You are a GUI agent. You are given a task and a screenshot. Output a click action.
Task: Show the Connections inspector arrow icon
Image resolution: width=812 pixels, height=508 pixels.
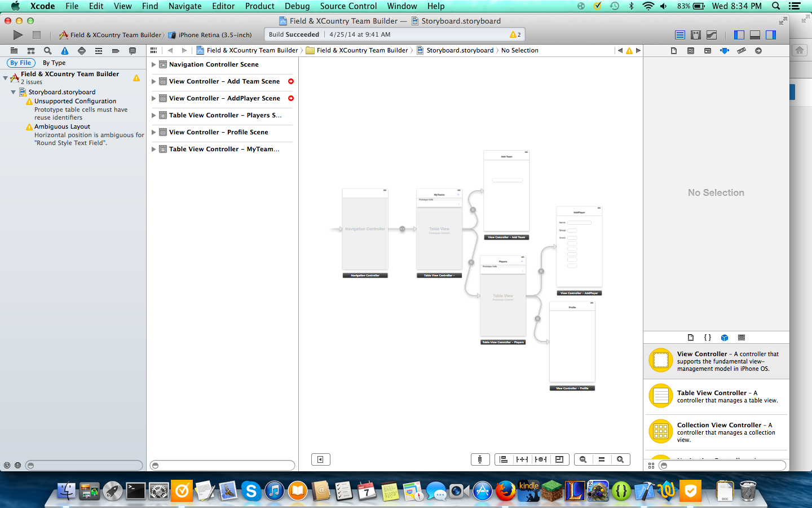coord(758,51)
